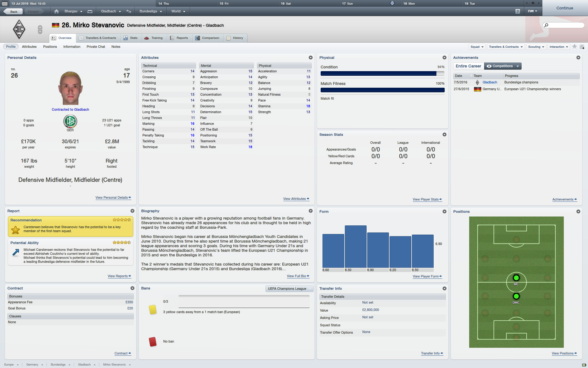Open the Physical panel options circle

click(x=444, y=58)
